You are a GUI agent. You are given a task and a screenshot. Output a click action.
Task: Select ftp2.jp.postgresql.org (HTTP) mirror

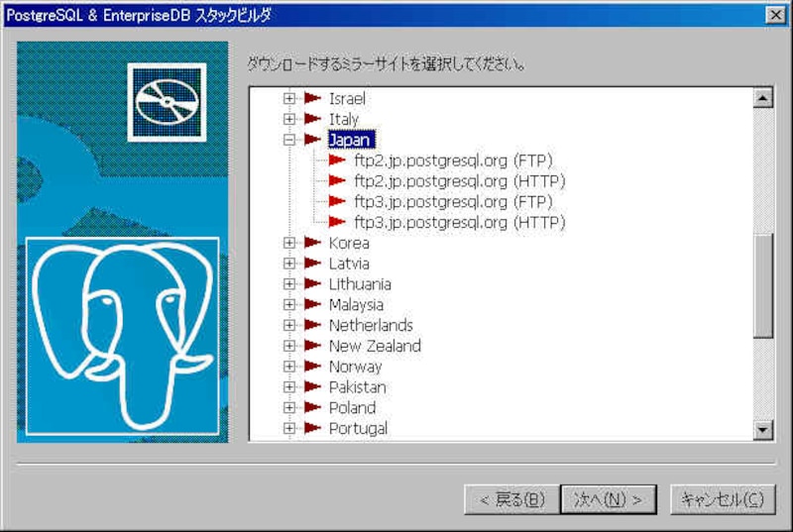[x=459, y=181]
